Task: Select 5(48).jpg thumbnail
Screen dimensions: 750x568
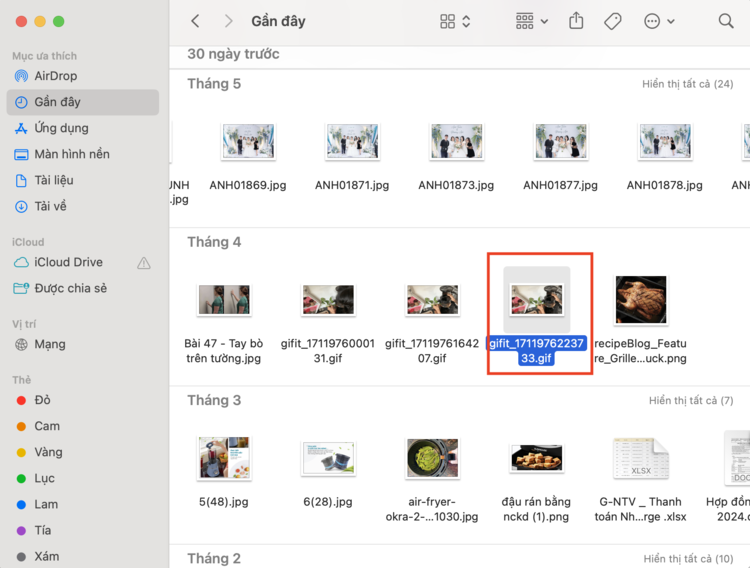Action: tap(224, 458)
